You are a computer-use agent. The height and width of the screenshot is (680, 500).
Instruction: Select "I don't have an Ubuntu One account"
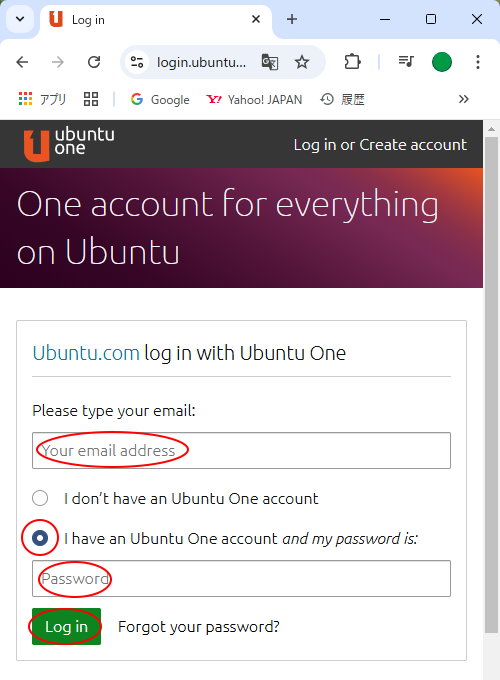40,498
